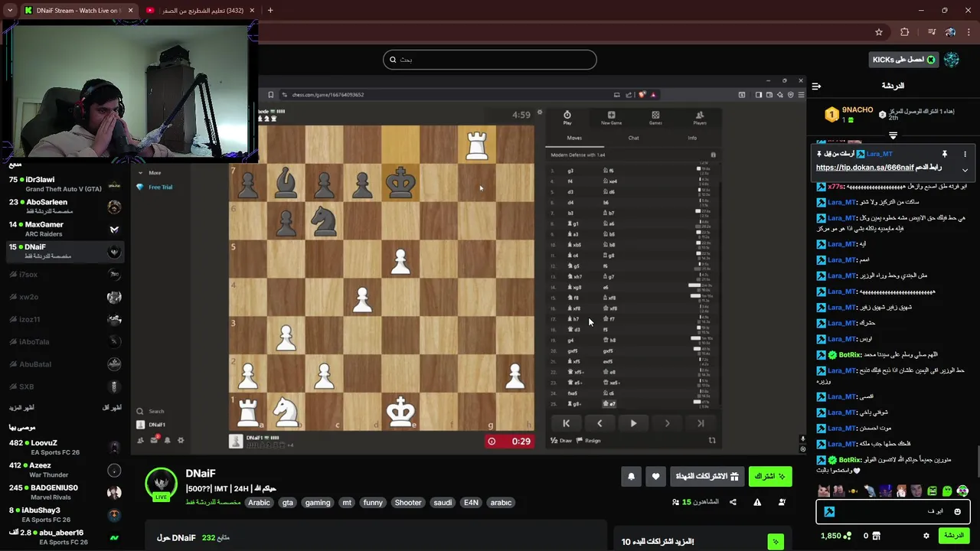Screen dimensions: 980x551
Task: Click Show more (أظهر المزيد)
Action: point(21,408)
